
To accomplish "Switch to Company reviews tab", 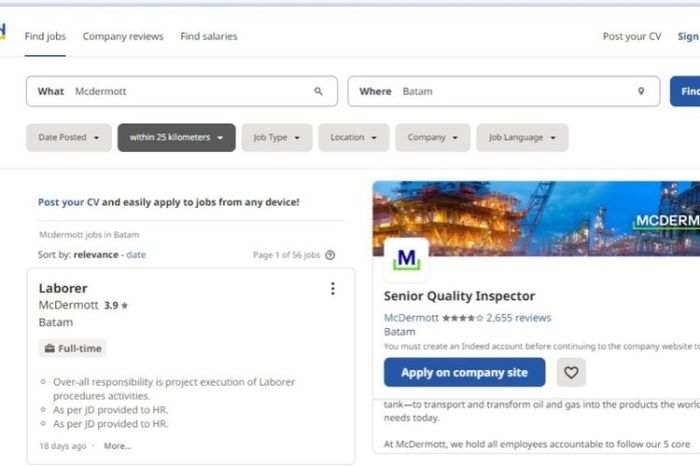I will tap(123, 36).
